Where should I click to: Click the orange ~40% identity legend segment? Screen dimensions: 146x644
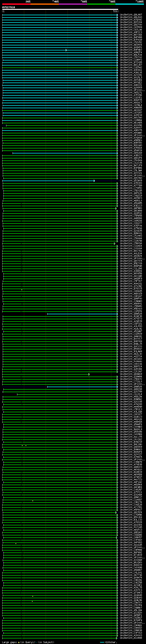tap(45, 4)
